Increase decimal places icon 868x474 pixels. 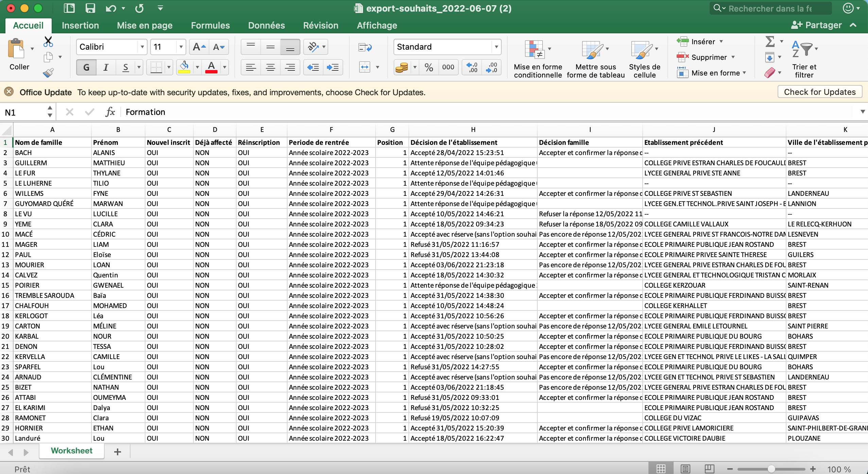coord(472,67)
